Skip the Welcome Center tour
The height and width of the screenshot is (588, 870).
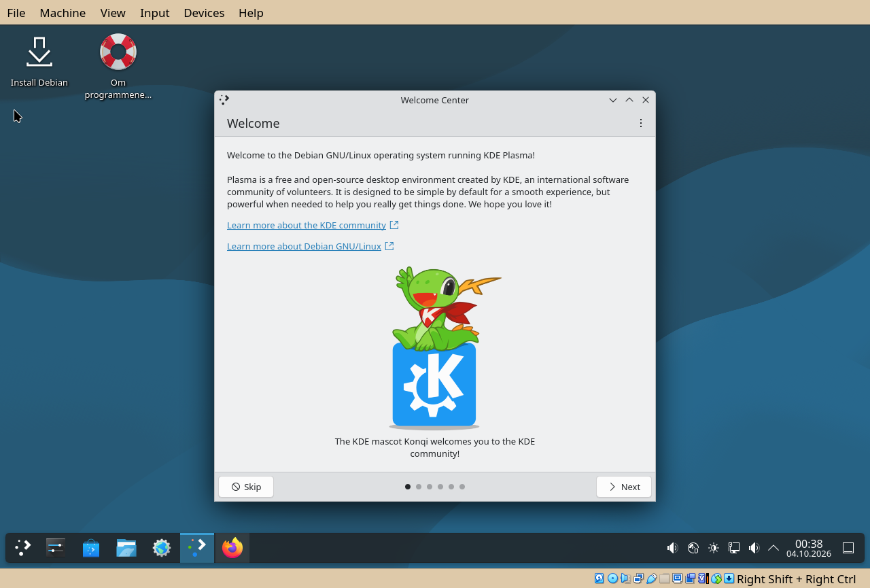pyautogui.click(x=246, y=487)
